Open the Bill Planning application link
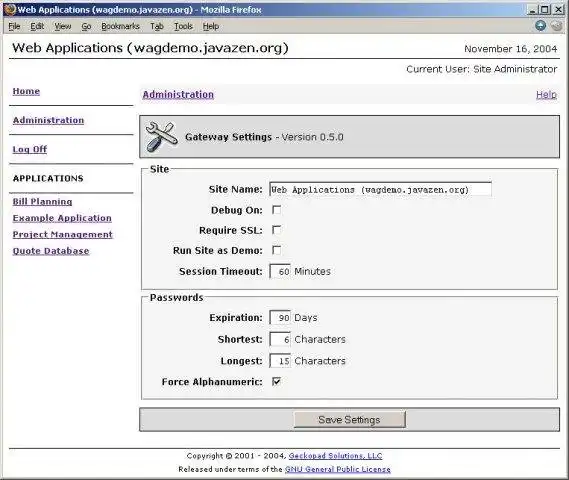The width and height of the screenshot is (569, 480). 42,202
